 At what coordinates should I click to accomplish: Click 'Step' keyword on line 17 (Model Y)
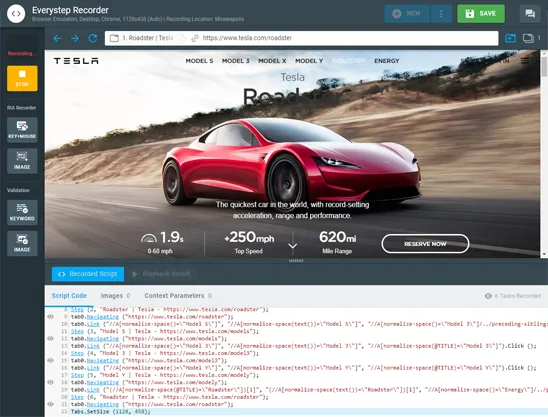pos(77,375)
